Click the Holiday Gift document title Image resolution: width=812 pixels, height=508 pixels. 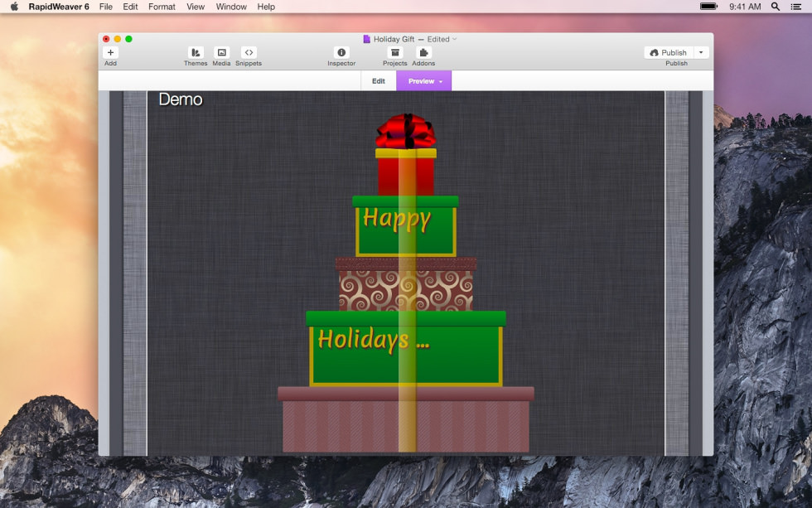tap(394, 39)
